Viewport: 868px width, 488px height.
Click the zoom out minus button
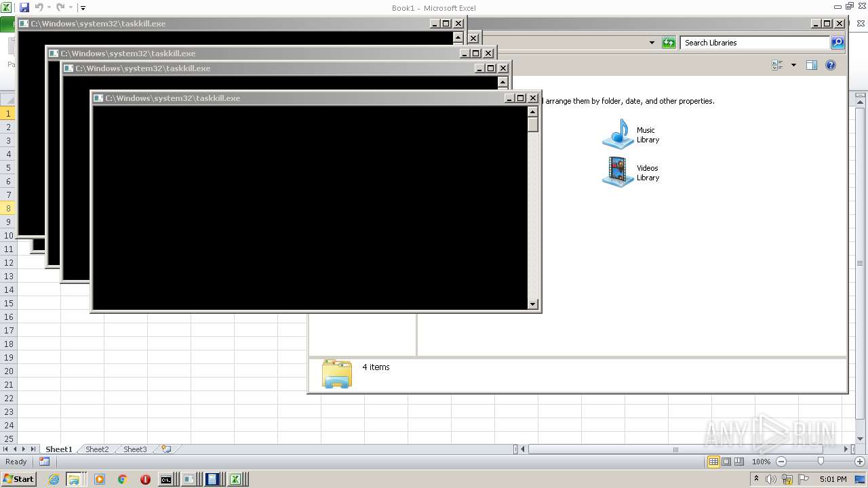point(781,462)
